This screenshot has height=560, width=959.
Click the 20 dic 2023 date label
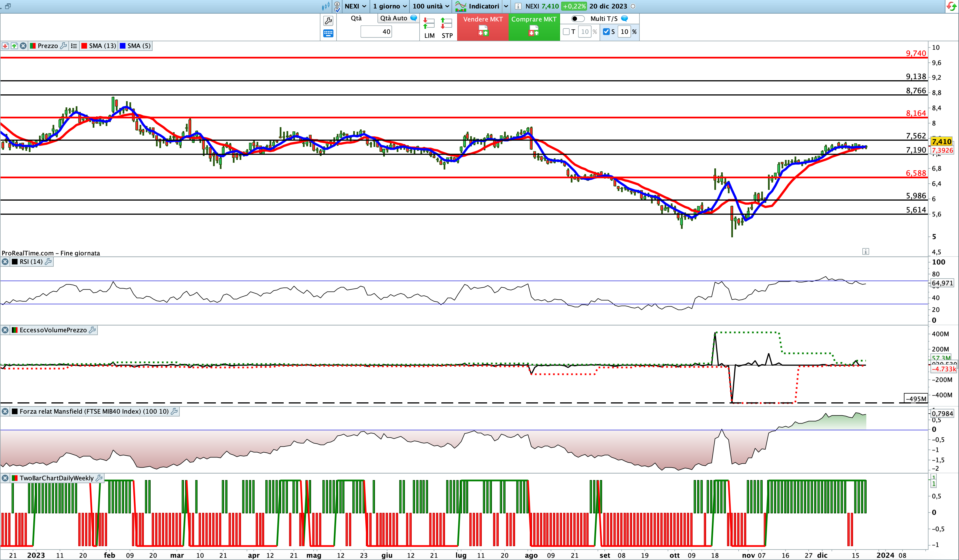[x=608, y=6]
